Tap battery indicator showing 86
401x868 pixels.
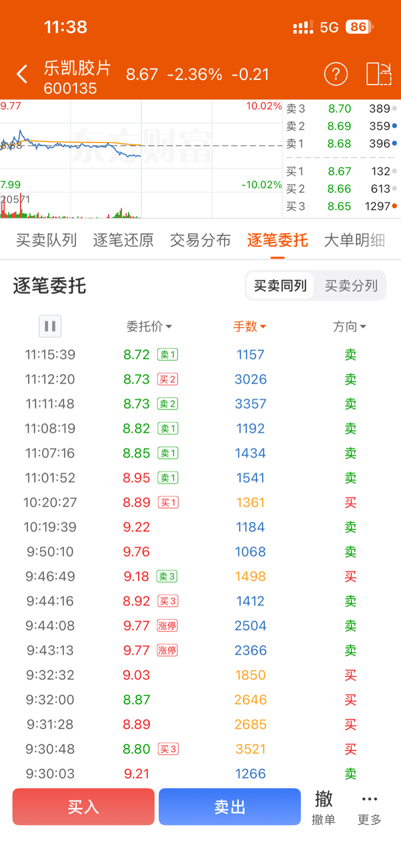click(360, 27)
